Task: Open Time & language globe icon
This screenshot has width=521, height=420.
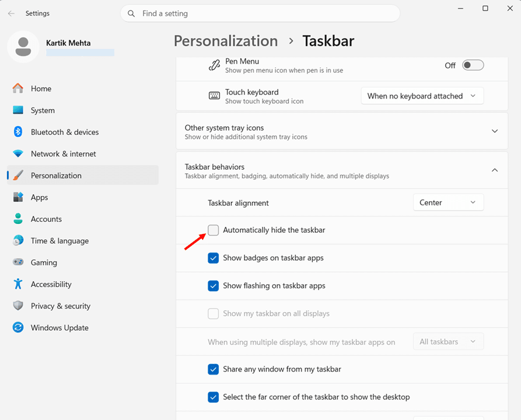Action: click(18, 241)
